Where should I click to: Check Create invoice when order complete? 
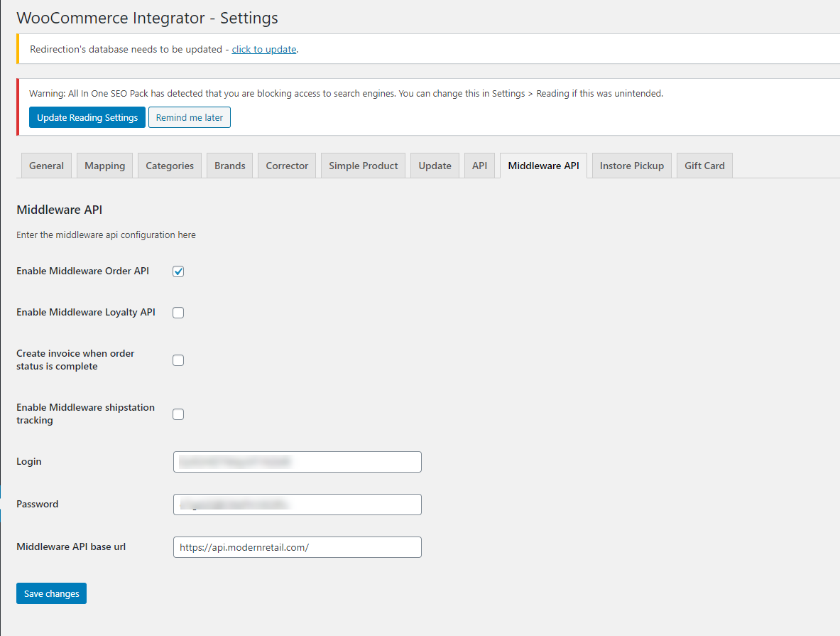point(178,360)
